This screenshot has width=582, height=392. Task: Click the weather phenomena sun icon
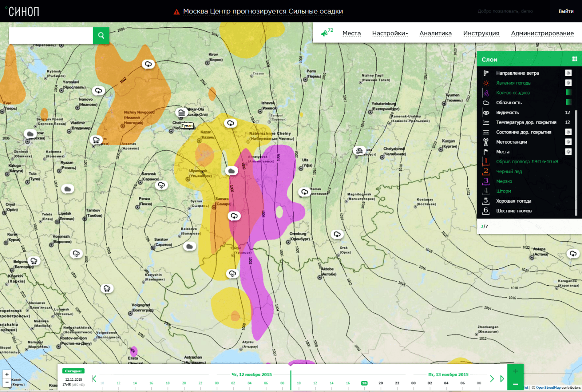click(486, 83)
